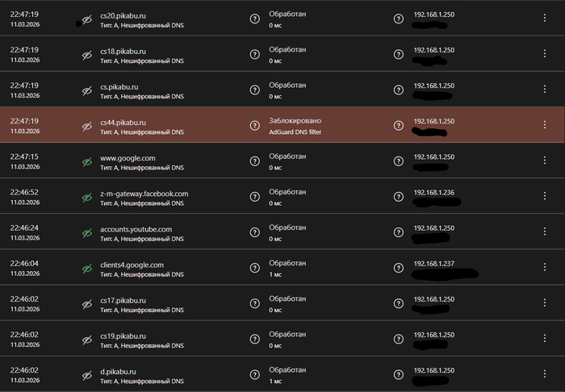Open more-actions menu for cs20.pikabu.ru row
Screen dimensions: 565x392
tap(546, 19)
